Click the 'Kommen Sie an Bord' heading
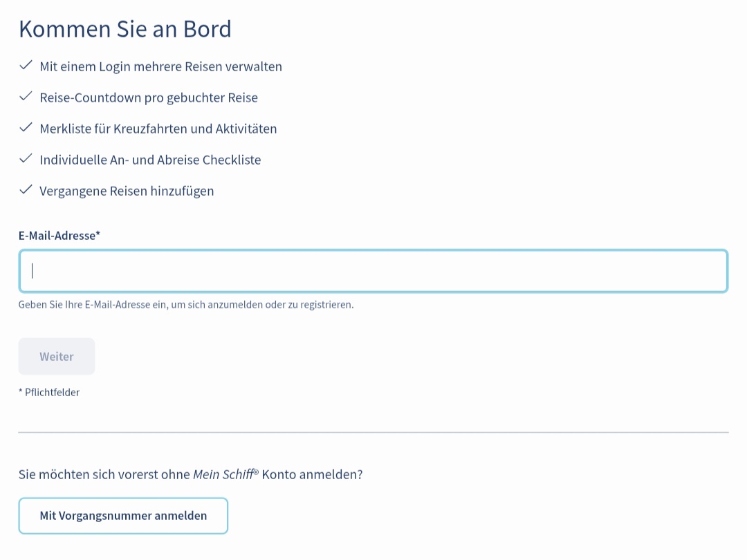Viewport: 747px width, 560px height. 125,29
